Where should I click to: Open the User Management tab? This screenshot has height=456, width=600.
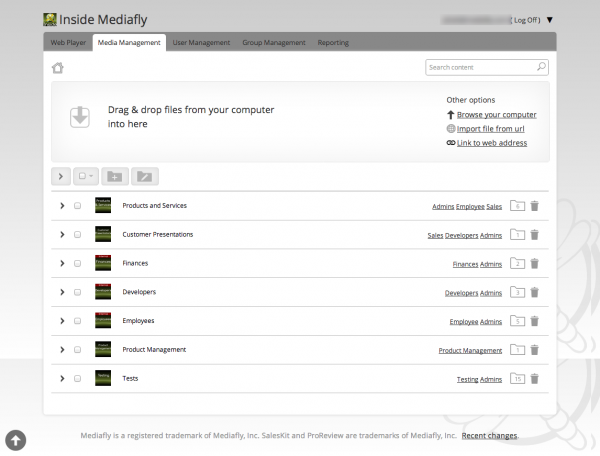tap(201, 42)
